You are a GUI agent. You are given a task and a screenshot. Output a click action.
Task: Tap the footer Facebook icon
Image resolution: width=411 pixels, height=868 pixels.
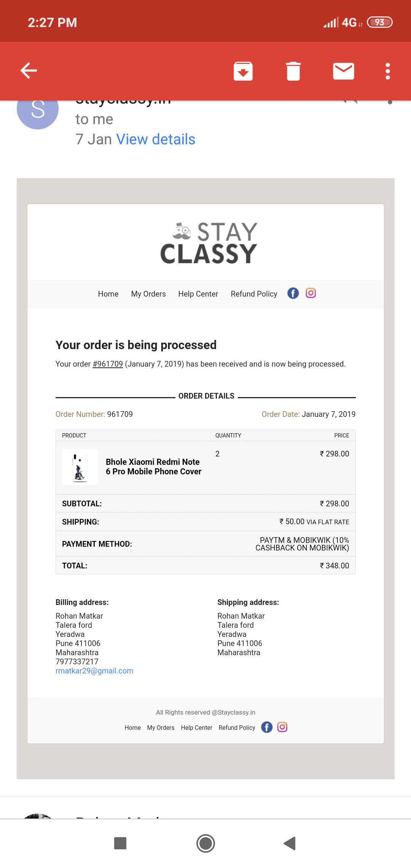(267, 727)
